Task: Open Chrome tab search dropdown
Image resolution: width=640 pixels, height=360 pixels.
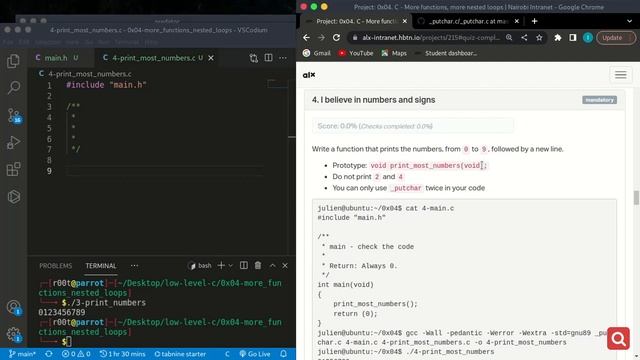Action: coord(629,21)
